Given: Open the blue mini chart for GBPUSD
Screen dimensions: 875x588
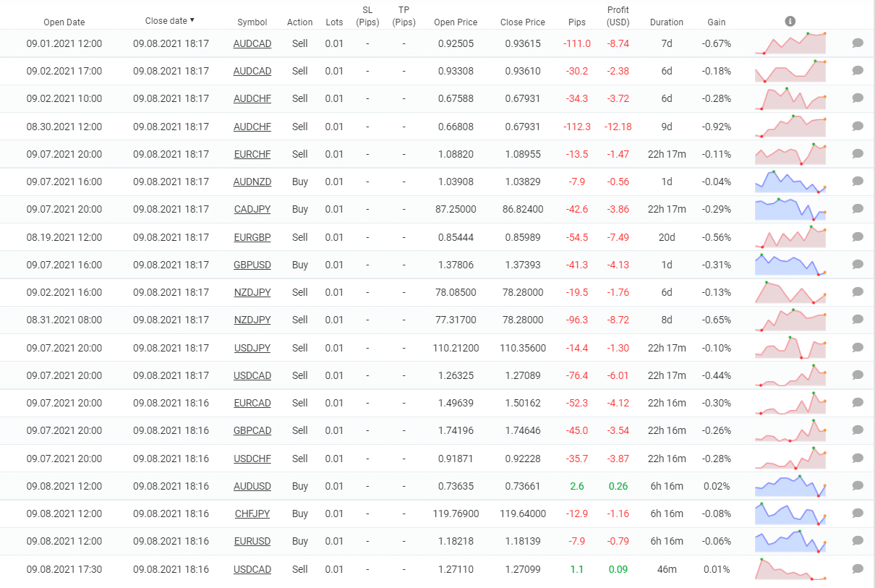Looking at the screenshot, I should tap(790, 265).
